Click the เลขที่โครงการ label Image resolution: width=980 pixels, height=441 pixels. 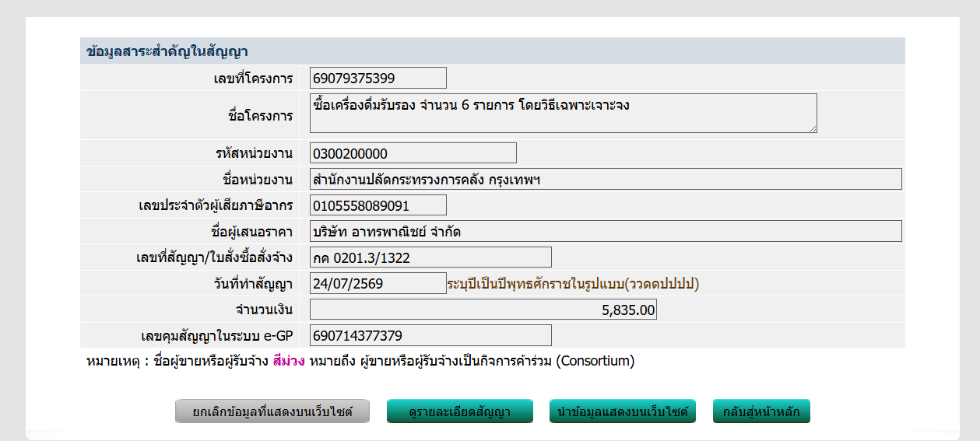point(253,79)
